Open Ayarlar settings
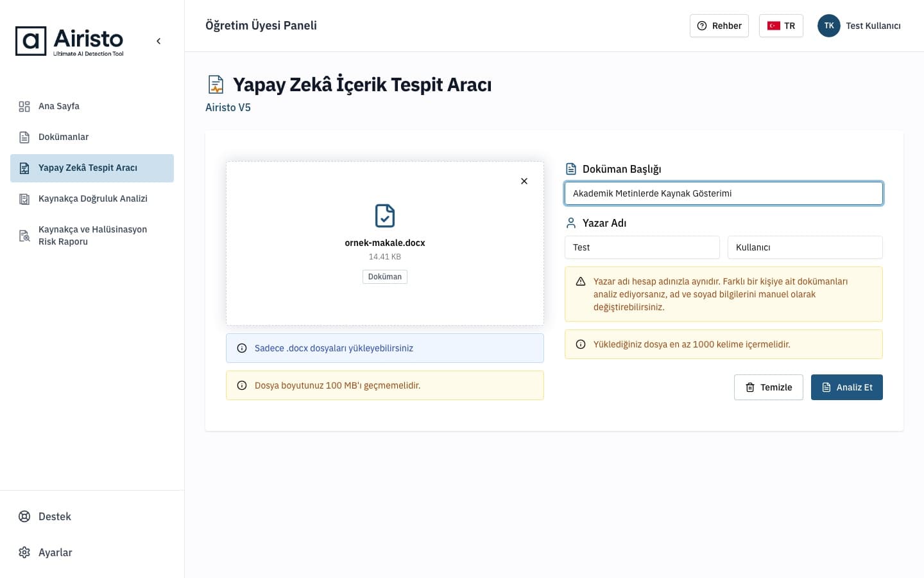This screenshot has width=924, height=578. (92, 552)
